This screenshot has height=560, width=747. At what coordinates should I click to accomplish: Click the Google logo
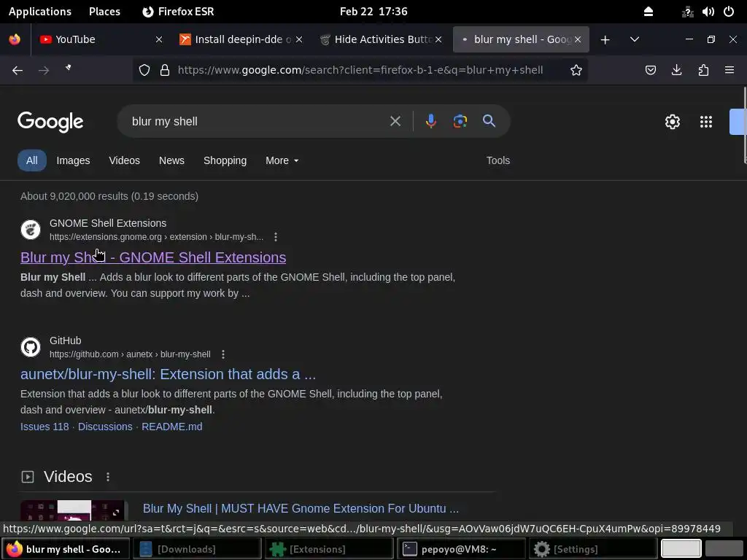[50, 122]
